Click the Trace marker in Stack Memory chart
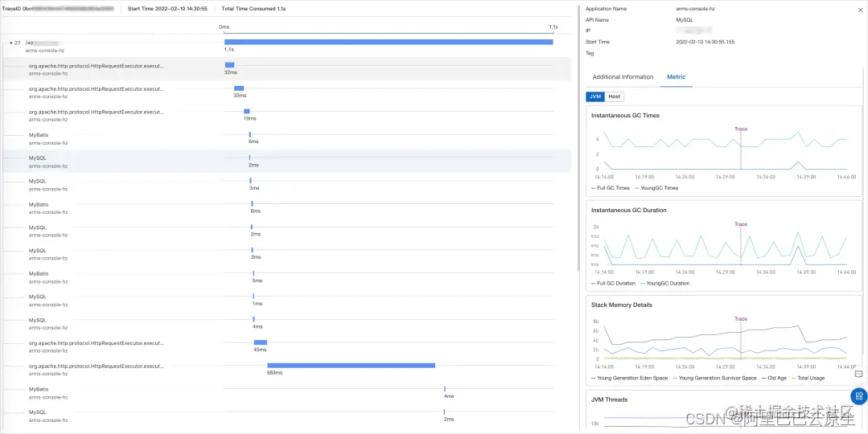Image resolution: width=868 pixels, height=434 pixels. 741,318
